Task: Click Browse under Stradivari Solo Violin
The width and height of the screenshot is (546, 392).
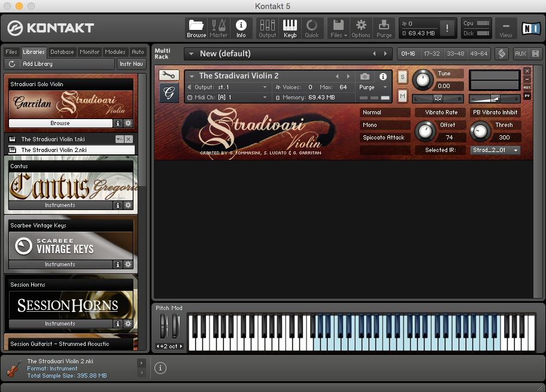Action: click(60, 123)
